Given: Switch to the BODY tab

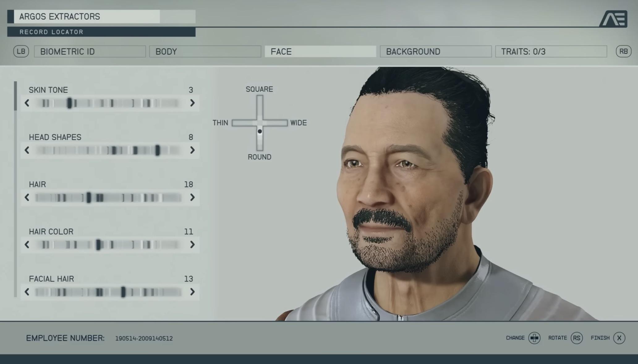Looking at the screenshot, I should tap(205, 51).
